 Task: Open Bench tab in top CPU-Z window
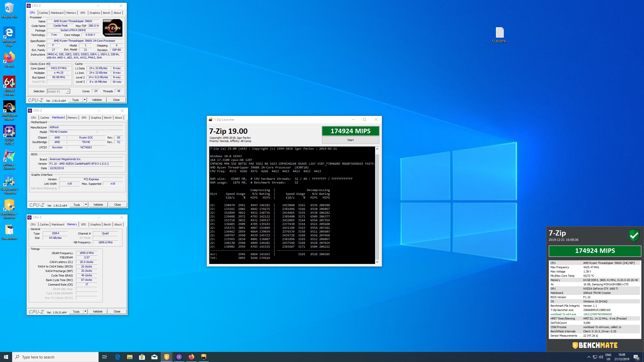(x=106, y=13)
